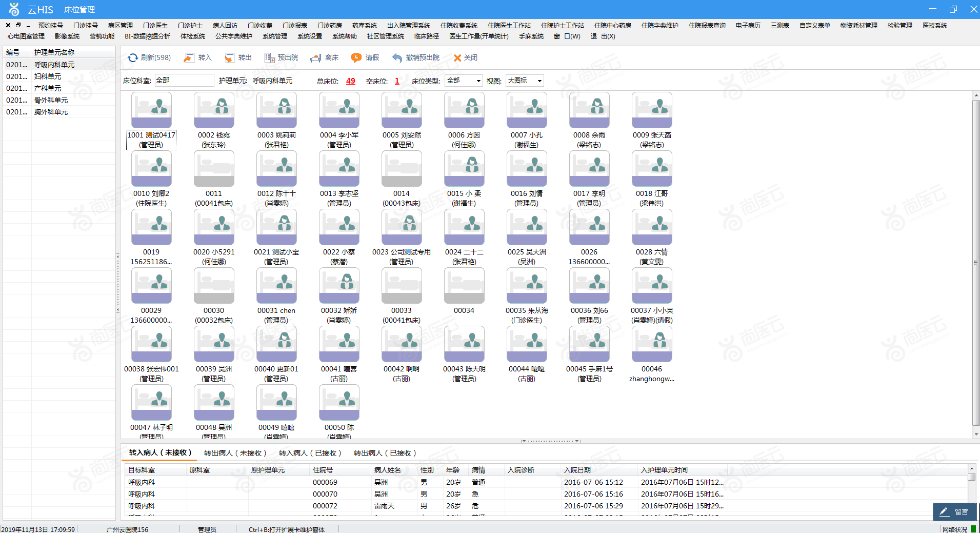Switch to 转入病人(已接收) tab
Viewport: 980px width, 533px height.
pyautogui.click(x=310, y=453)
